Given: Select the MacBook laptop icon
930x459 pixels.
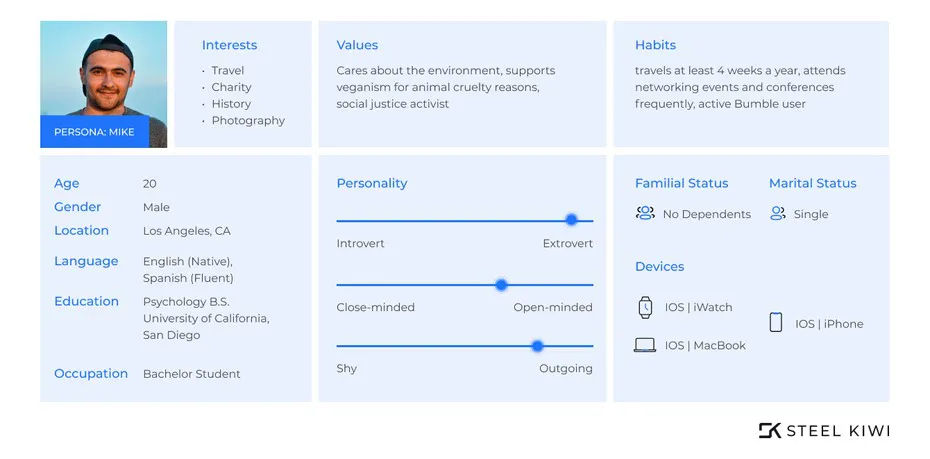Looking at the screenshot, I should tap(645, 345).
